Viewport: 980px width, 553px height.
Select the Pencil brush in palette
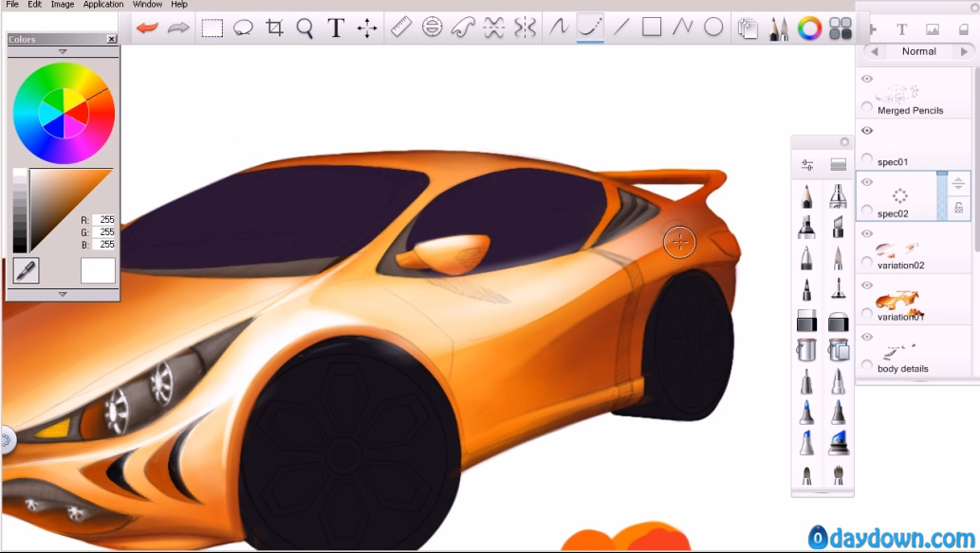806,196
